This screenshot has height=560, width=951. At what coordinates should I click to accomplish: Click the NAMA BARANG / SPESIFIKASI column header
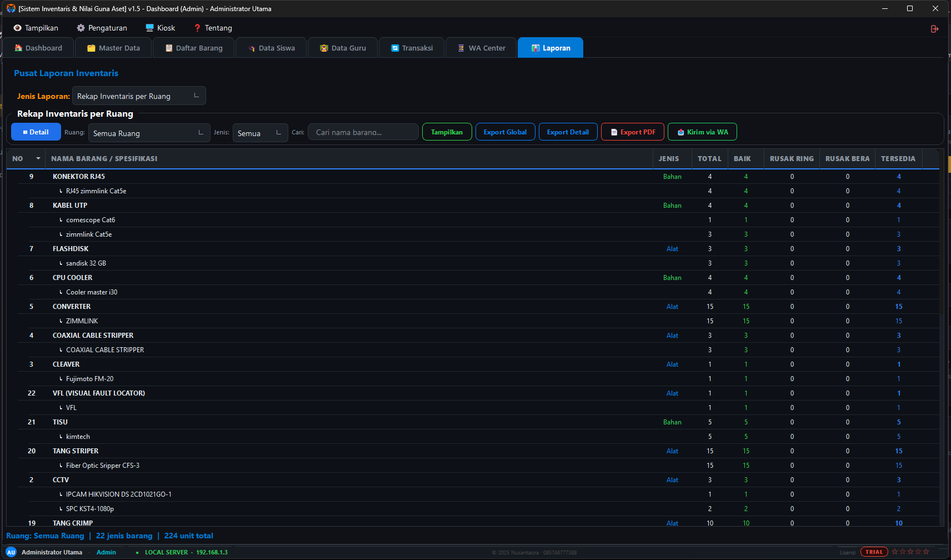(349, 158)
